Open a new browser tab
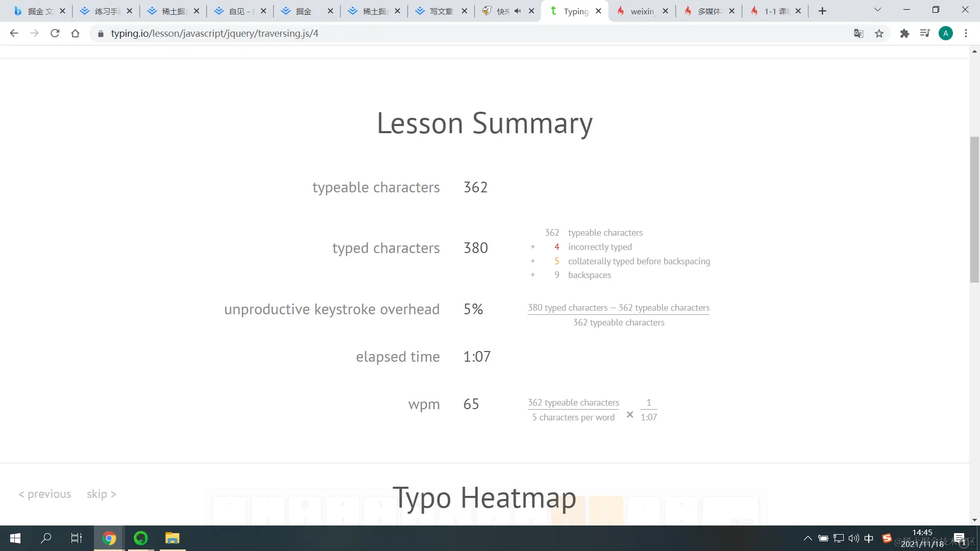The width and height of the screenshot is (980, 551). (822, 11)
